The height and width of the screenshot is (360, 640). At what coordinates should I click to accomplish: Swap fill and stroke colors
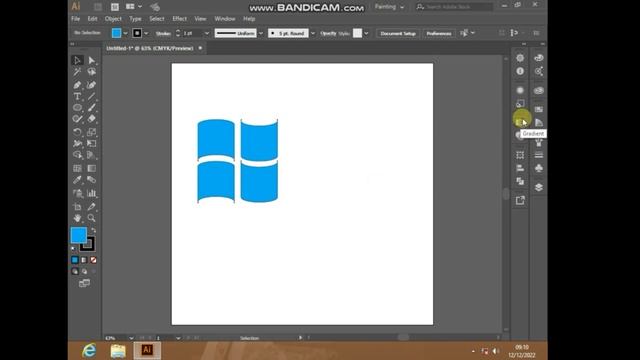(93, 231)
